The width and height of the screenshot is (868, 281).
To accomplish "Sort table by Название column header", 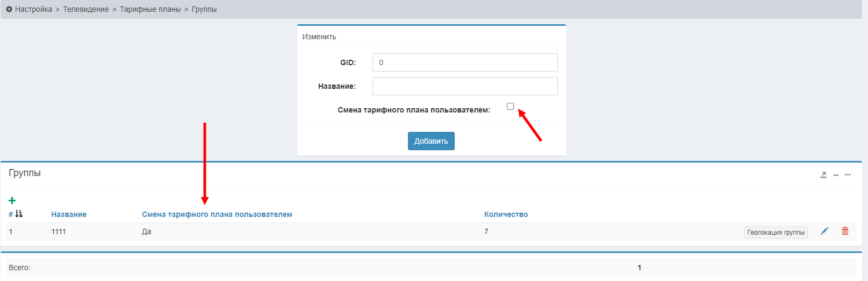I will pos(69,214).
